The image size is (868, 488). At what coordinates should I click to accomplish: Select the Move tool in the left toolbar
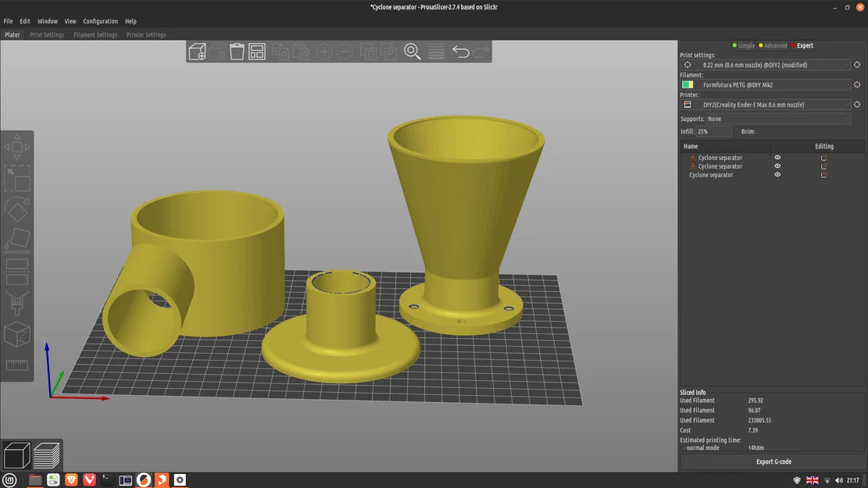(x=17, y=145)
